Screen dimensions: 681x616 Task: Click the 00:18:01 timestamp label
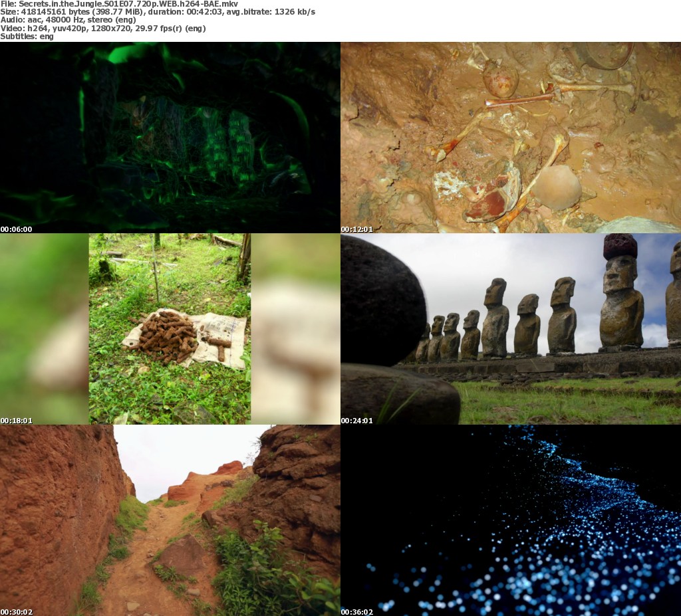pyautogui.click(x=16, y=421)
